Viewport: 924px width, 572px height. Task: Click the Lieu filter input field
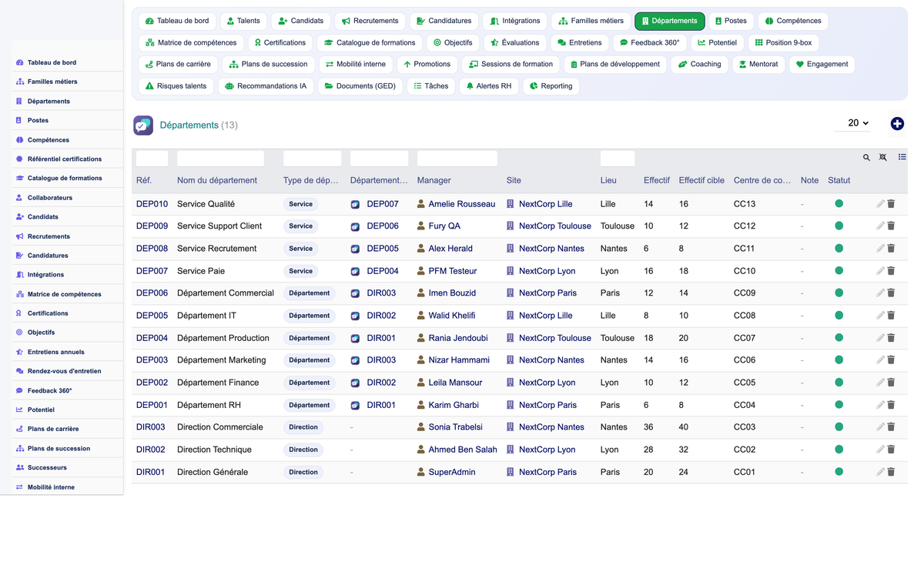[618, 159]
